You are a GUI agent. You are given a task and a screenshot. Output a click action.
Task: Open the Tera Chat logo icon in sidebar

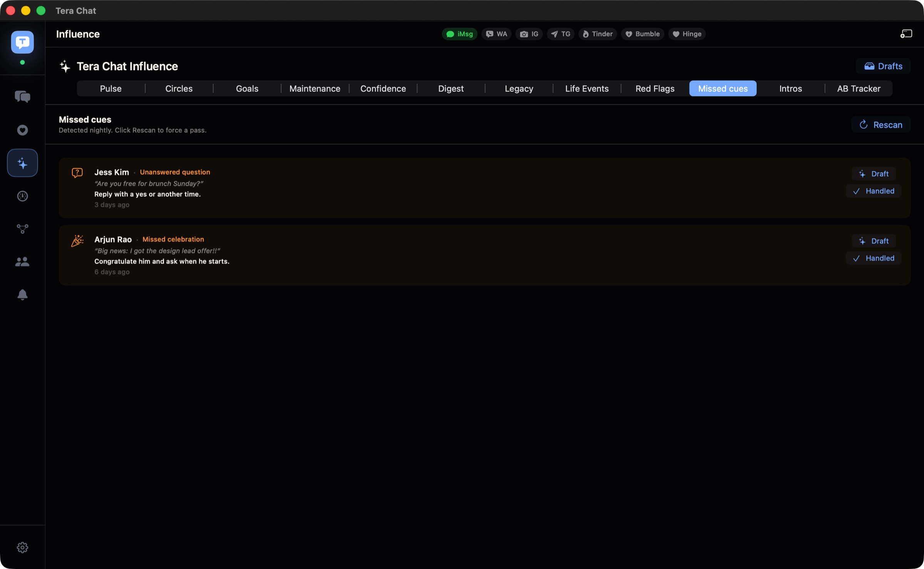point(22,42)
